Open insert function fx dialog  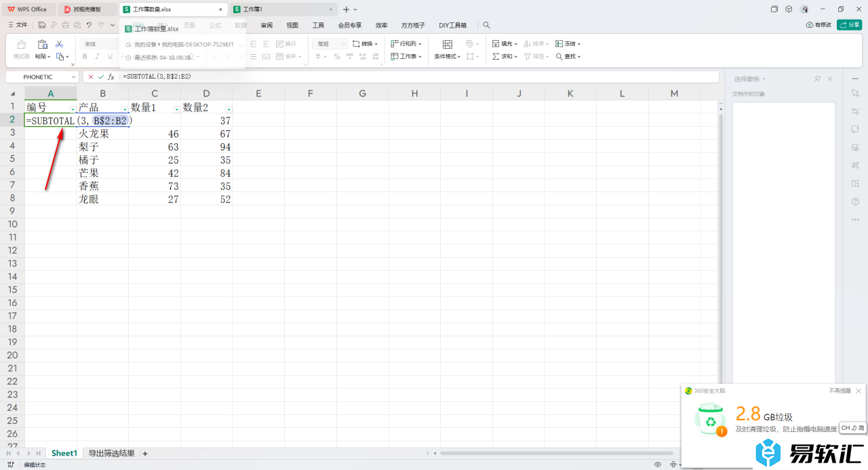(111, 77)
